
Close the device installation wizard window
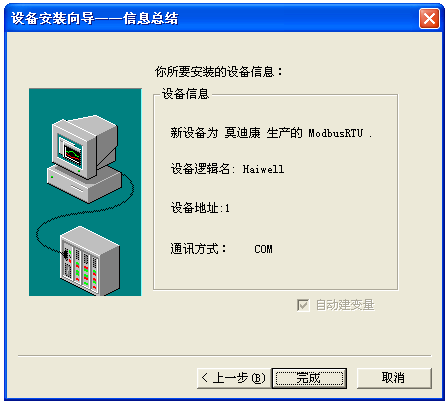tap(429, 18)
